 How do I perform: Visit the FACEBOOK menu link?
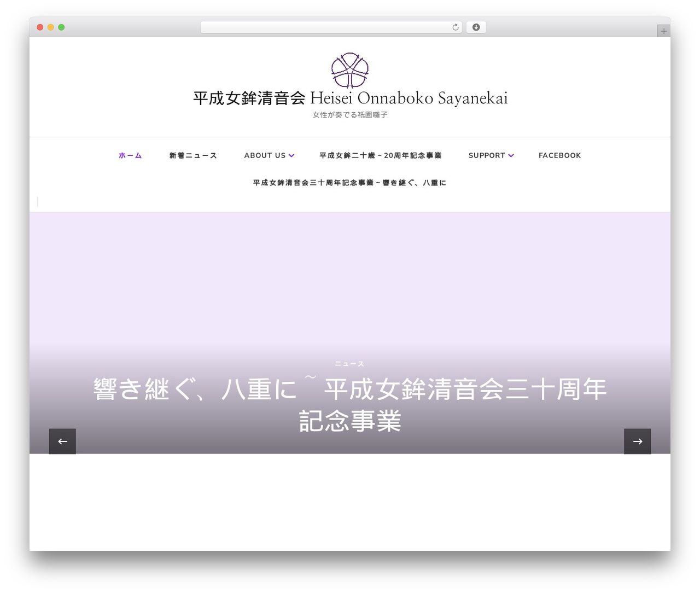560,156
